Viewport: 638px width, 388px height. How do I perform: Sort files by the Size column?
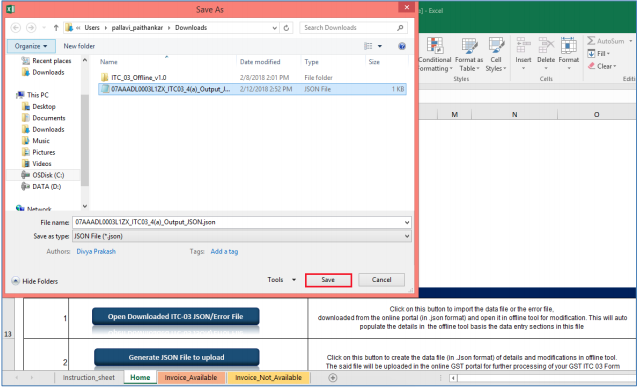coord(374,62)
